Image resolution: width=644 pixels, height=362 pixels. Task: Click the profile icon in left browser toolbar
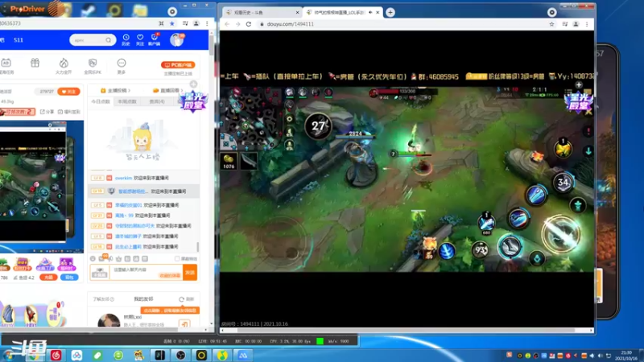196,23
